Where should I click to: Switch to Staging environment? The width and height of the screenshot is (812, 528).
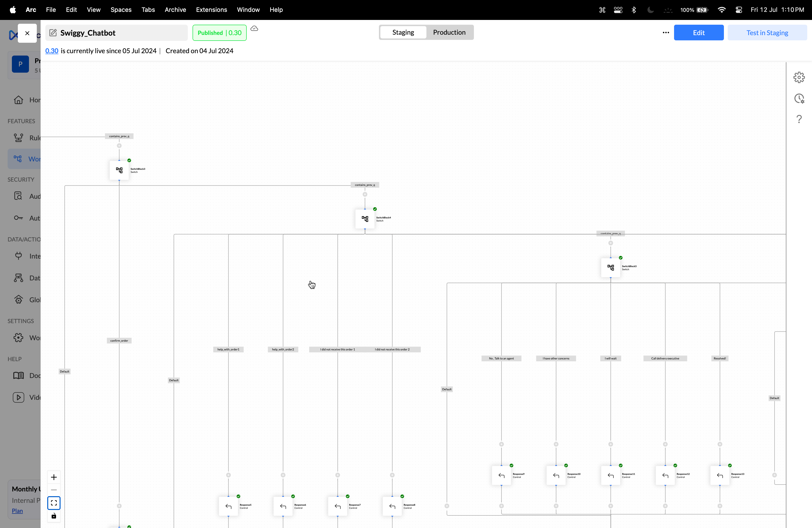[403, 32]
